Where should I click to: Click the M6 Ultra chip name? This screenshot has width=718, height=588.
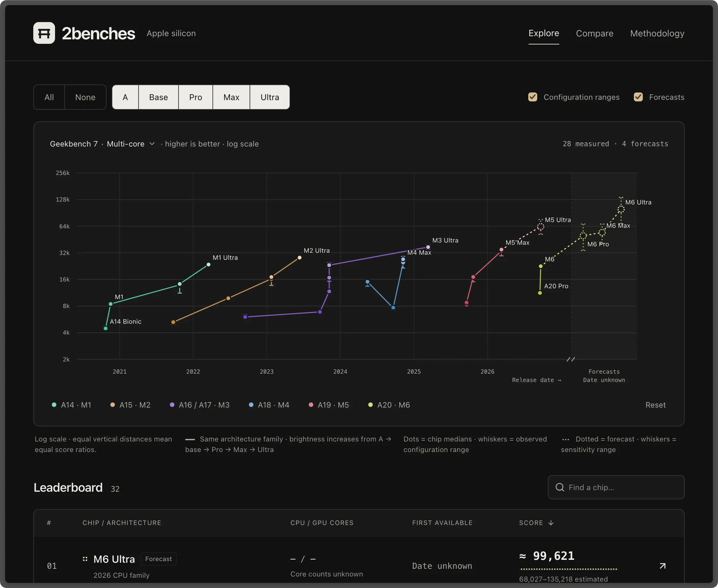114,559
